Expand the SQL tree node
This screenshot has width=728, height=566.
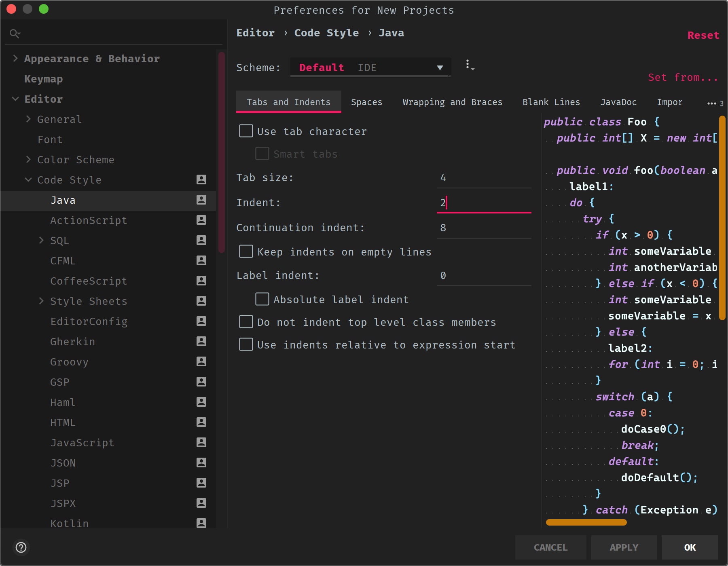point(42,240)
